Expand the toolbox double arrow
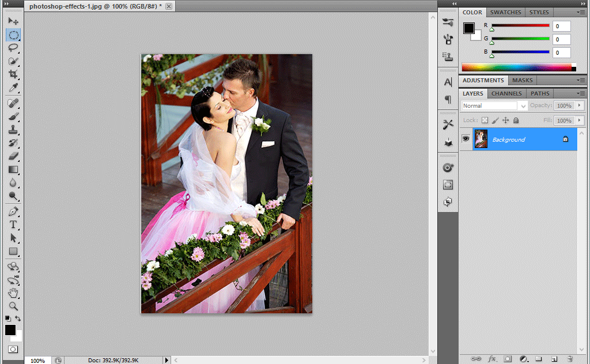Screen dimensions: 590x364 6,3
